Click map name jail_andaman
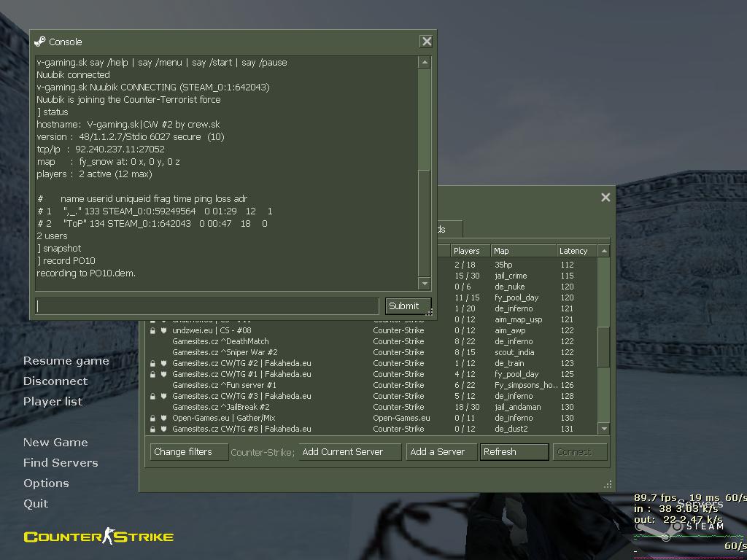The width and height of the screenshot is (747, 560). (x=517, y=407)
